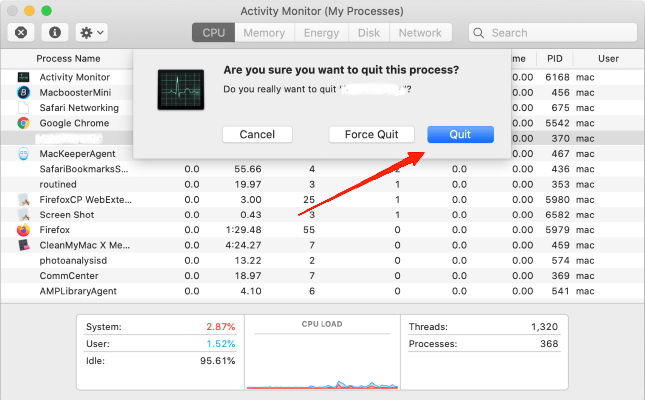
Task: Select the Google Chrome process icon
Action: 22,123
